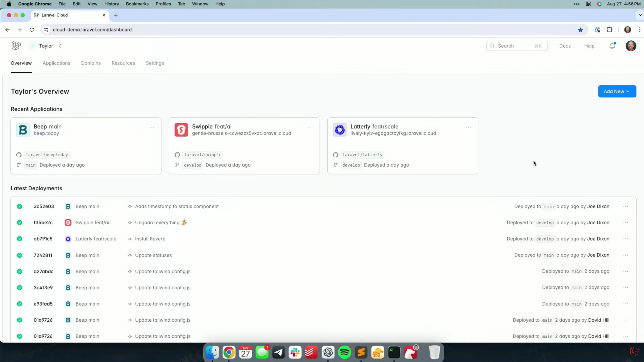The height and width of the screenshot is (362, 644).
Task: Switch to the Applications tab
Action: coord(56,63)
